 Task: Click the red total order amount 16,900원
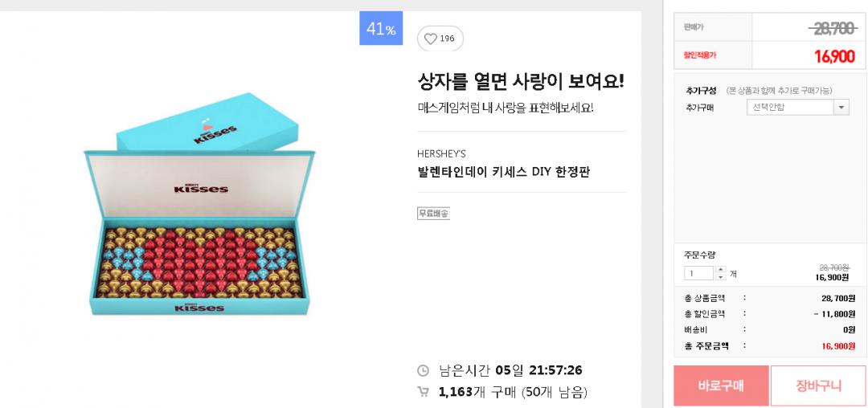(837, 346)
